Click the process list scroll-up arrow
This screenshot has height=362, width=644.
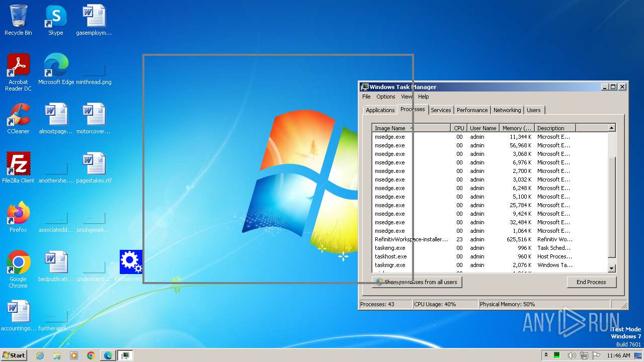(612, 128)
